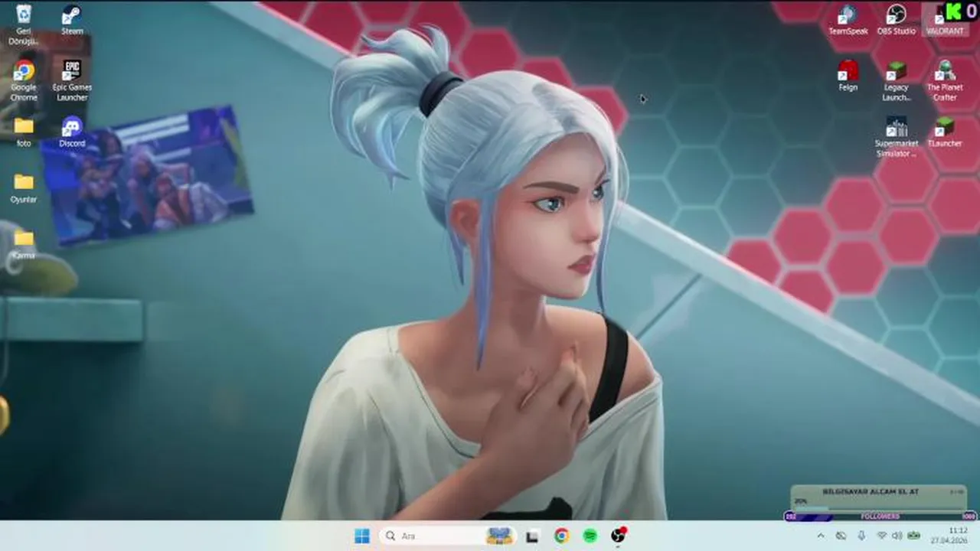Image resolution: width=980 pixels, height=551 pixels.
Task: Open the Recycle Bin desktop icon
Action: click(x=24, y=24)
